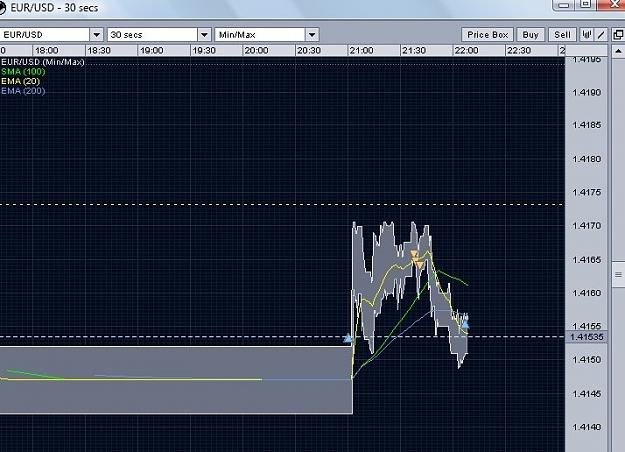
Task: Minimize the chart window
Action: pos(563,5)
